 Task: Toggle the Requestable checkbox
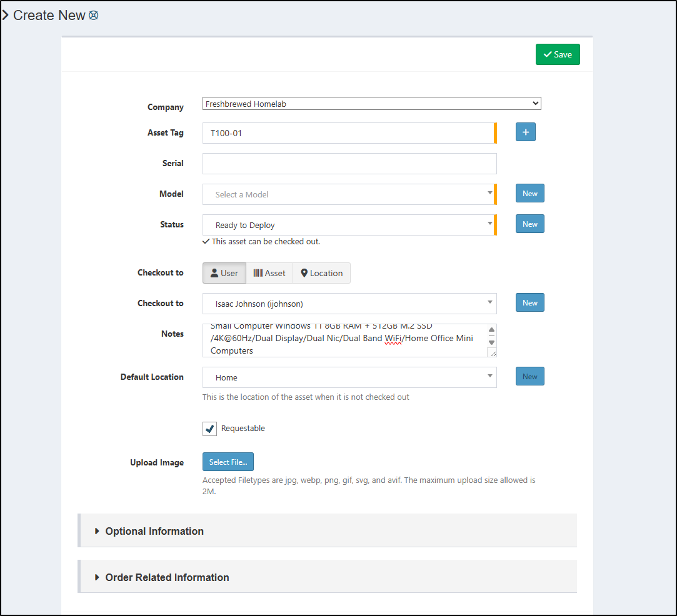[210, 429]
